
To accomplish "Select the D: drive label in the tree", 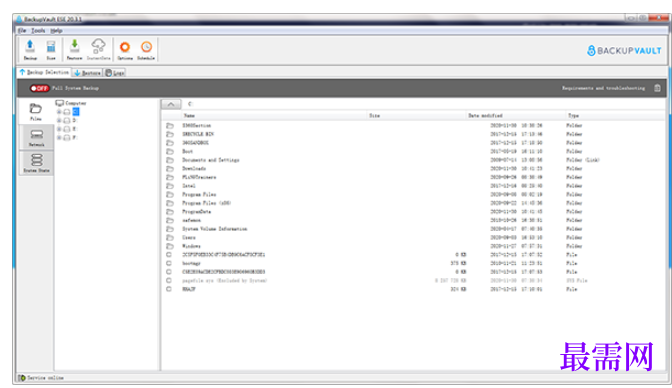I will pos(75,120).
